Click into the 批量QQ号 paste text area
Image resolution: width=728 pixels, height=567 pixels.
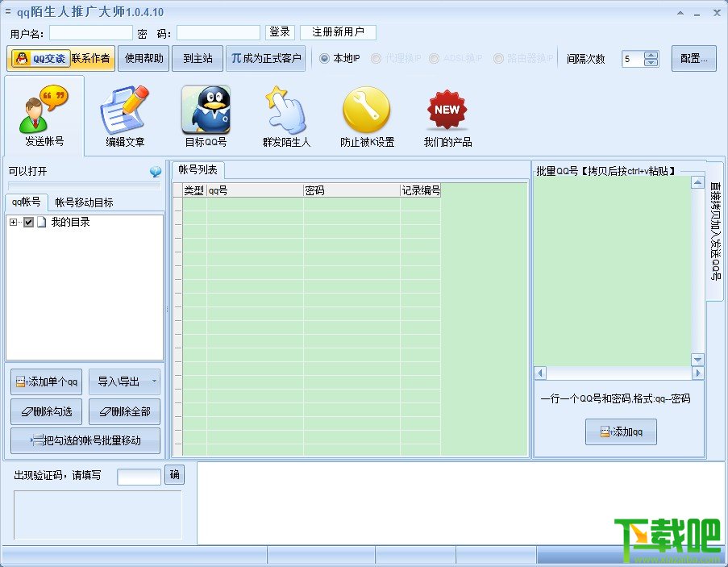click(612, 271)
